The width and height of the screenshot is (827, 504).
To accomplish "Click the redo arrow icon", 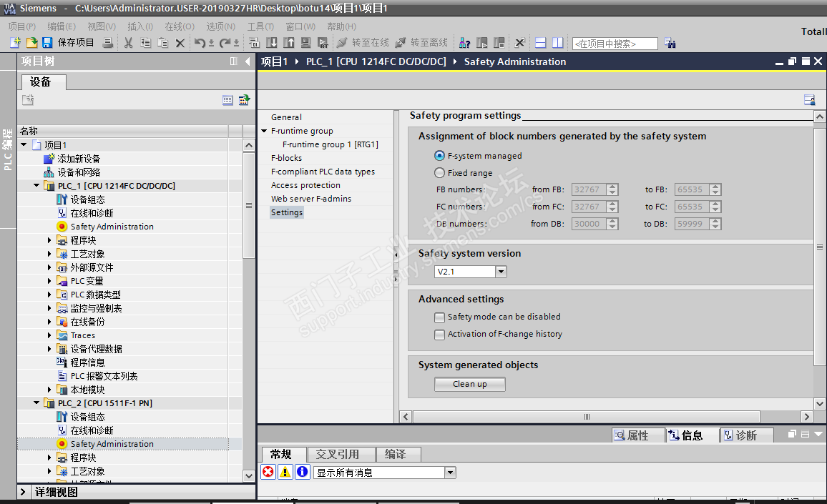I will point(225,43).
